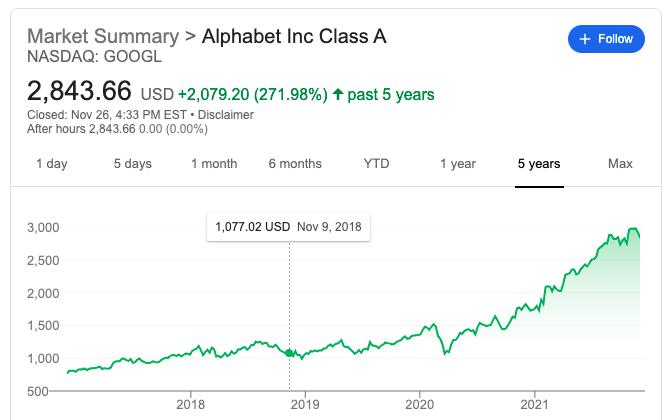Click the green dot marker on chart
Viewport: 670px width, 420px height.
pos(290,353)
